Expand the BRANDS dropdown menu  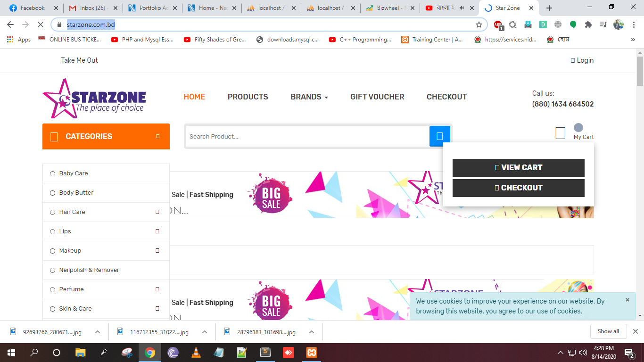tap(309, 97)
